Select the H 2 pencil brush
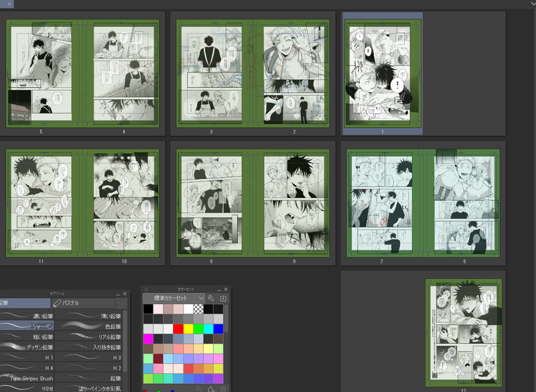Image resolution: width=536 pixels, height=392 pixels. click(88, 368)
